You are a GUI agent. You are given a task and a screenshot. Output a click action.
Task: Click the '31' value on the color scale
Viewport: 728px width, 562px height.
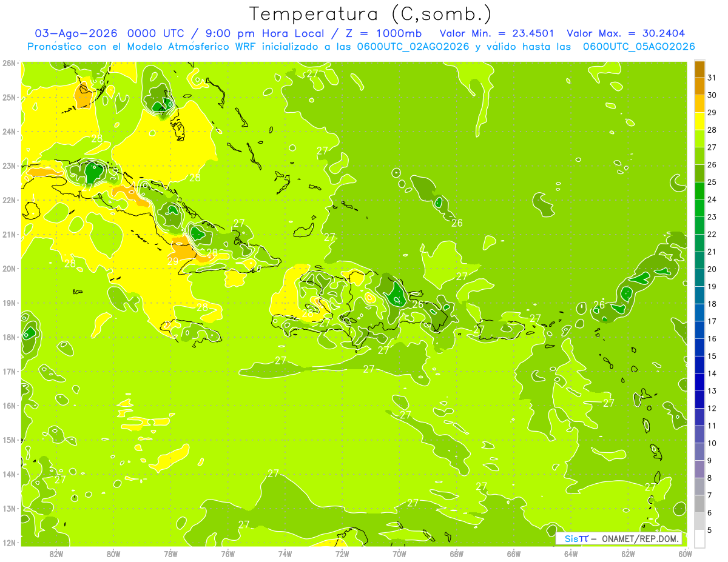(712, 78)
